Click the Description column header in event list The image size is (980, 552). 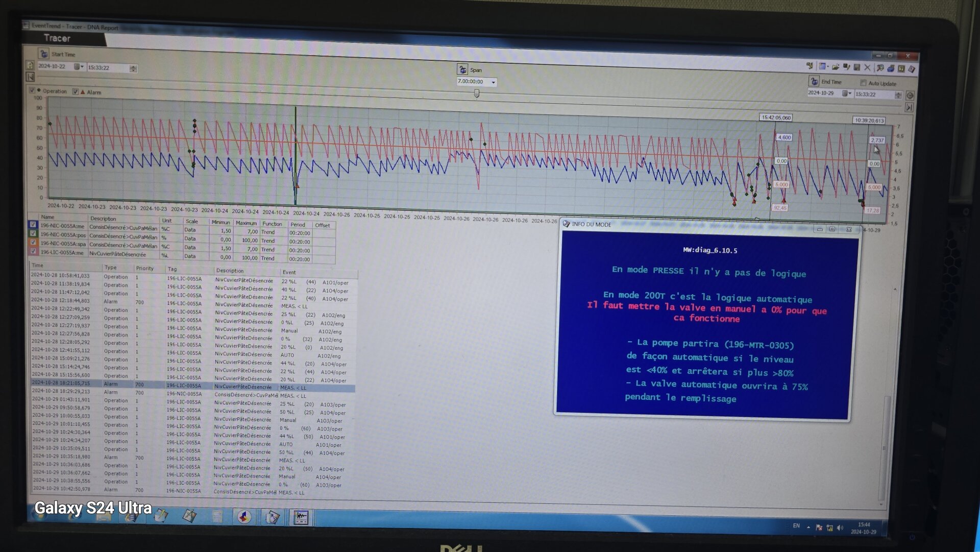pos(230,271)
